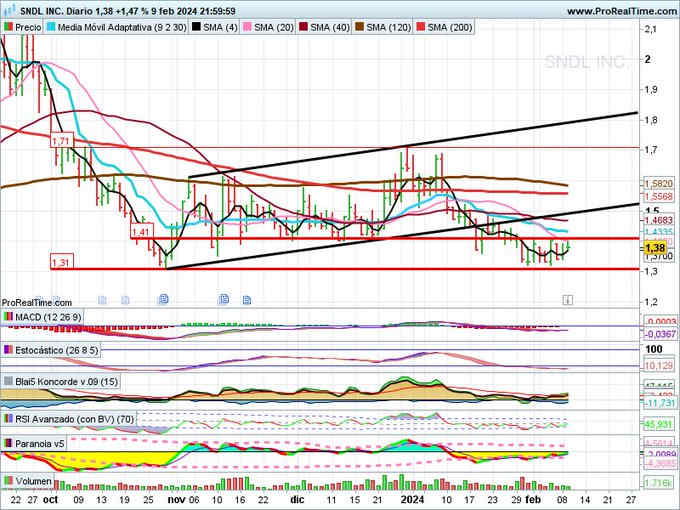The height and width of the screenshot is (510, 680).
Task: Click the news document icon near nov
Action: 163,299
